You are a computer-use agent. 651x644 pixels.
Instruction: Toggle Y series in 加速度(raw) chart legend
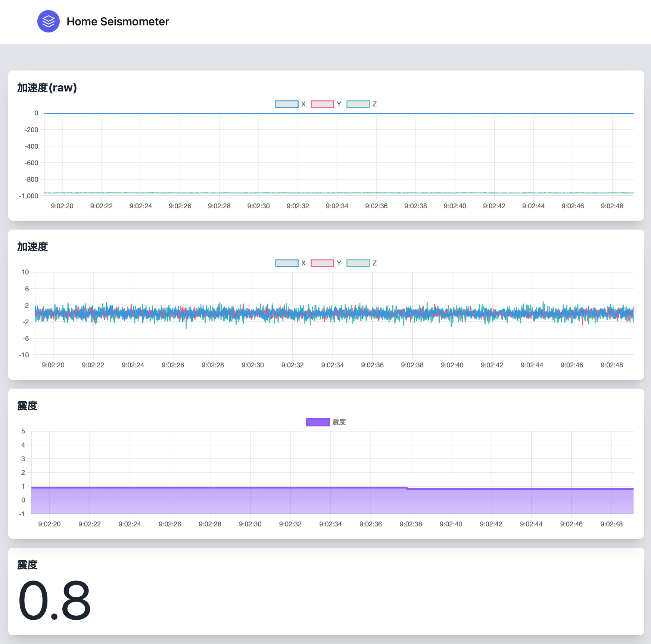click(326, 104)
